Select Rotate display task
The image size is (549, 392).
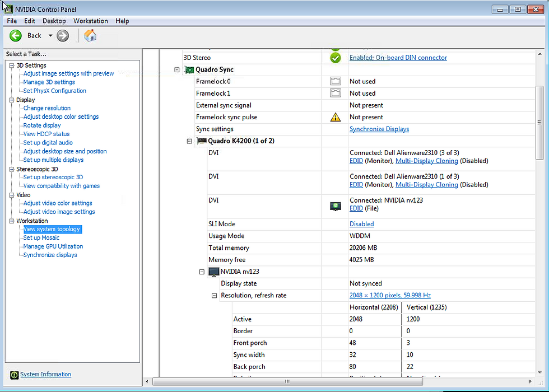42,125
